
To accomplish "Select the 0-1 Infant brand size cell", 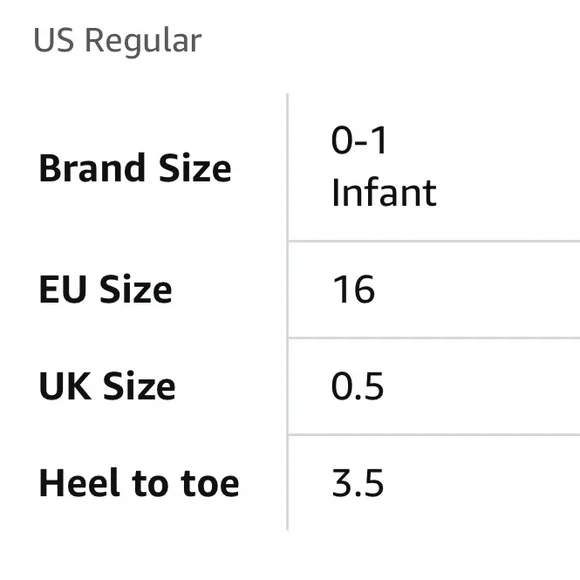I will coord(384,166).
